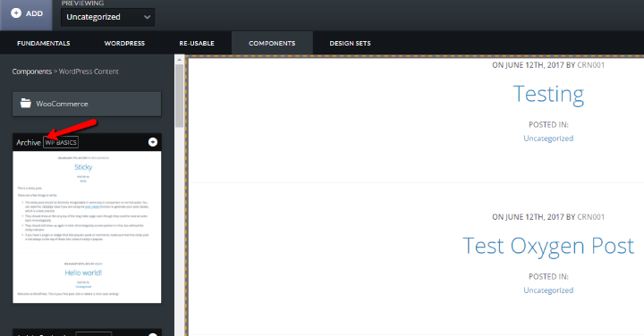Viewport: 644px width, 336px height.
Task: Click the WP BASICS tag label
Action: point(61,142)
